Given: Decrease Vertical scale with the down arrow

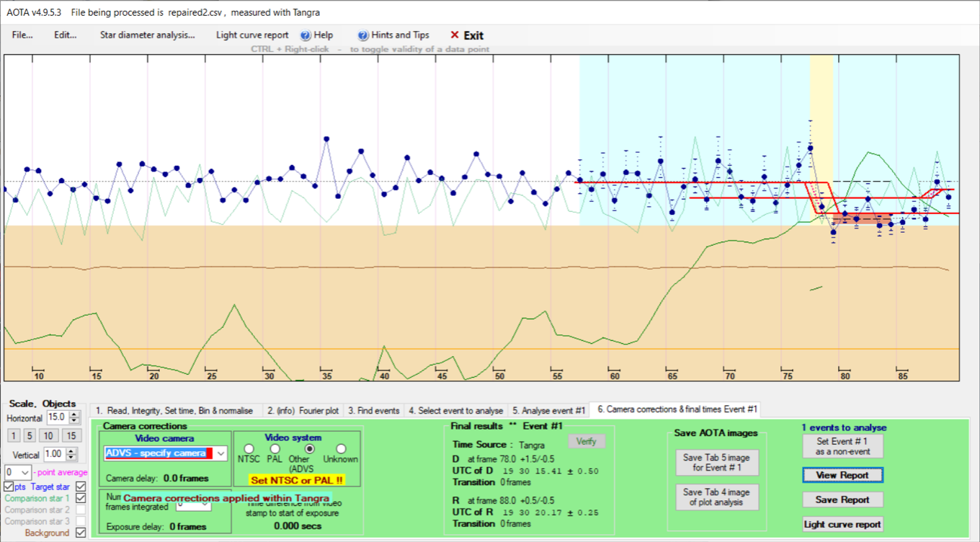Looking at the screenshot, I should coord(71,458).
